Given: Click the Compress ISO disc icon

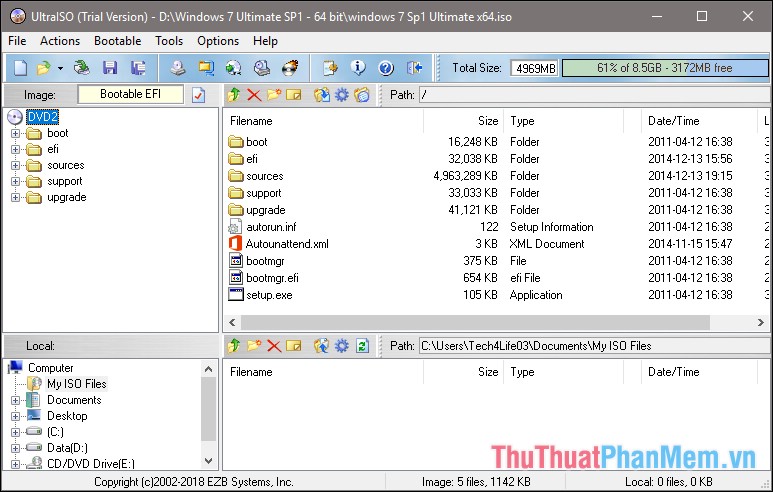Looking at the screenshot, I should pyautogui.click(x=234, y=68).
